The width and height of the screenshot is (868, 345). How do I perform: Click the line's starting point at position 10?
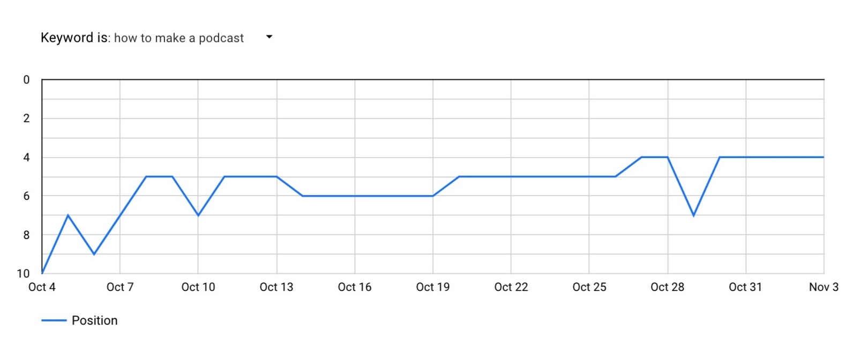(42, 273)
